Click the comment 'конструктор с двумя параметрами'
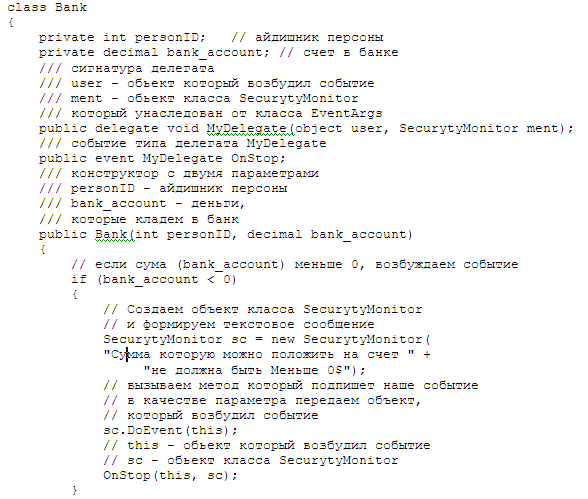The width and height of the screenshot is (588, 499). [195, 174]
